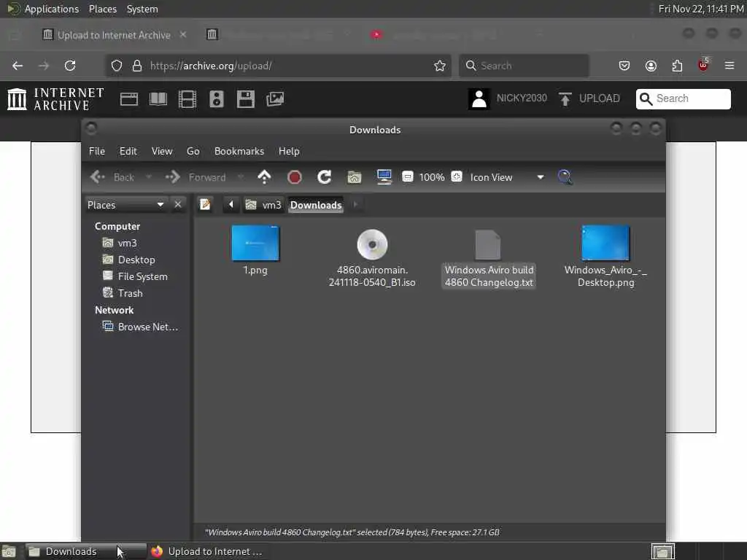This screenshot has height=560, width=747.
Task: Open Internet Archive software floppy icon
Action: (246, 99)
